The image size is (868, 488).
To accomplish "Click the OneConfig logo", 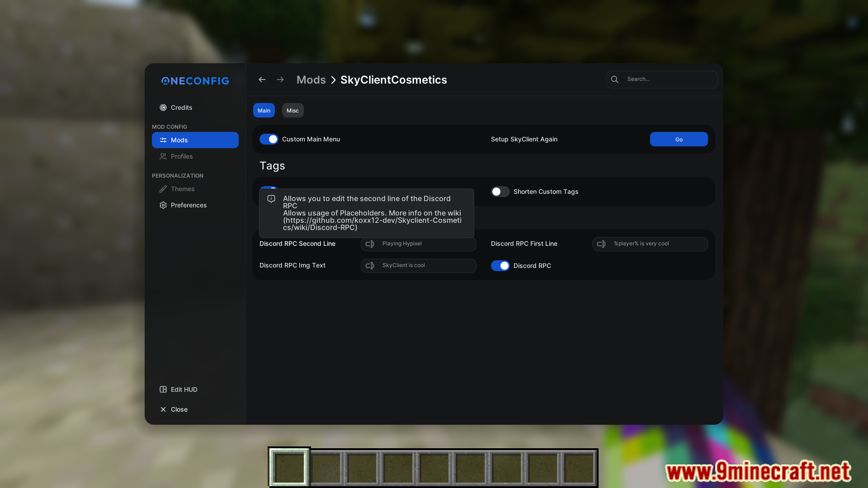I will pos(195,81).
